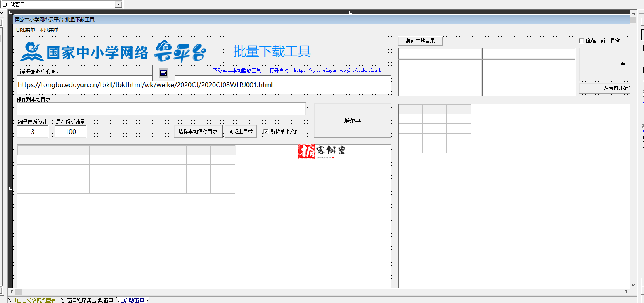The width and height of the screenshot is (644, 303).
Task: Click the 最多解析数量 field showing 100
Action: pyautogui.click(x=71, y=132)
